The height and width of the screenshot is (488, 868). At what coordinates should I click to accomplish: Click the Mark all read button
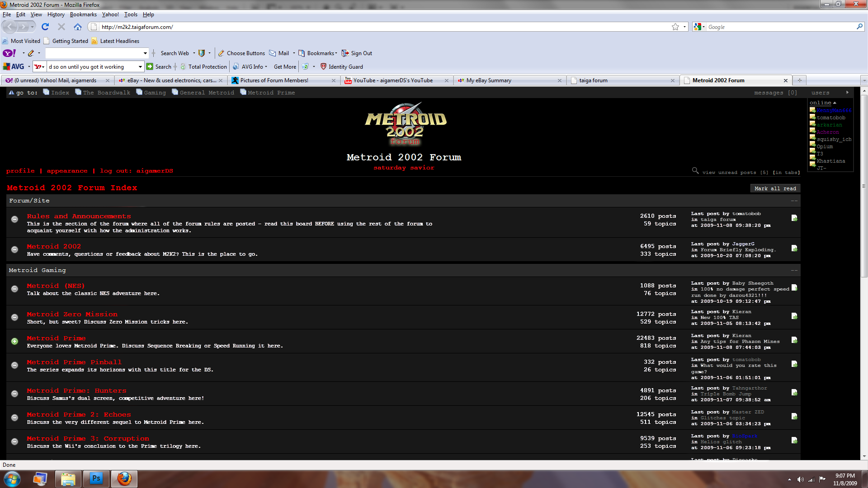pyautogui.click(x=775, y=188)
